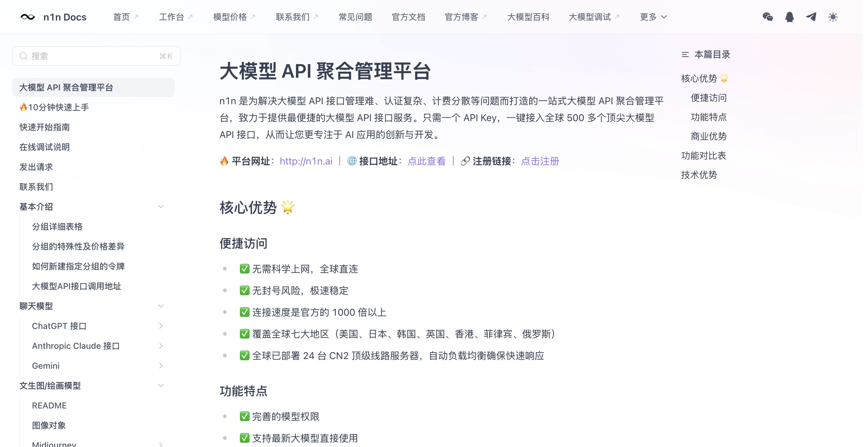Collapse the 基本介绍 sidebar section
Screen dimensions: 868x447
pyautogui.click(x=161, y=207)
